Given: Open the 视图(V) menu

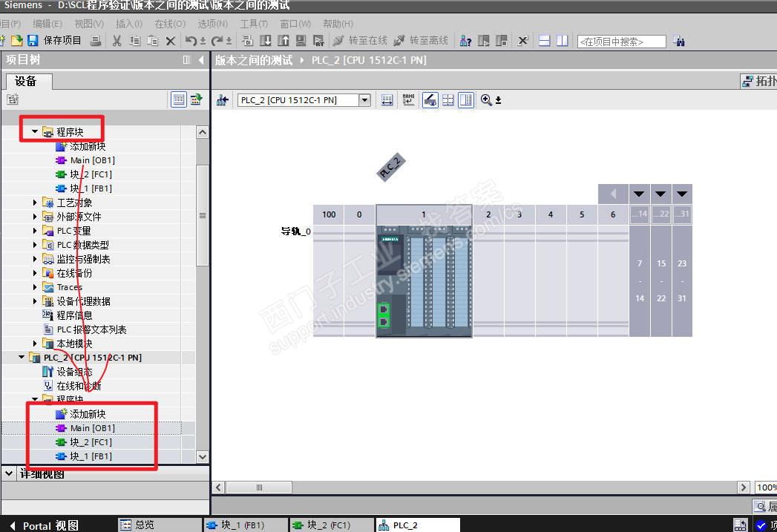Looking at the screenshot, I should tap(89, 24).
